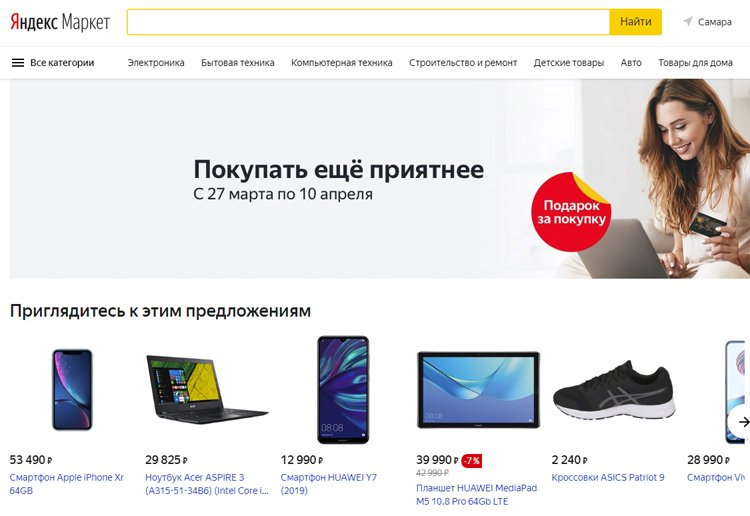Click next arrow in offers carousel
Viewport: 750px width, 516px height.
(742, 422)
